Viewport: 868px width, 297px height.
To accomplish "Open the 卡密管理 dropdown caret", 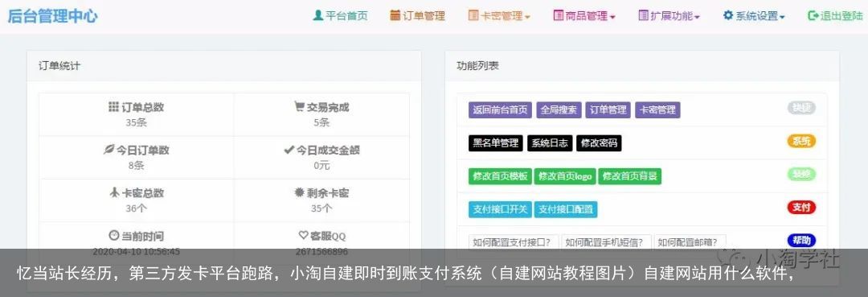I will (527, 17).
